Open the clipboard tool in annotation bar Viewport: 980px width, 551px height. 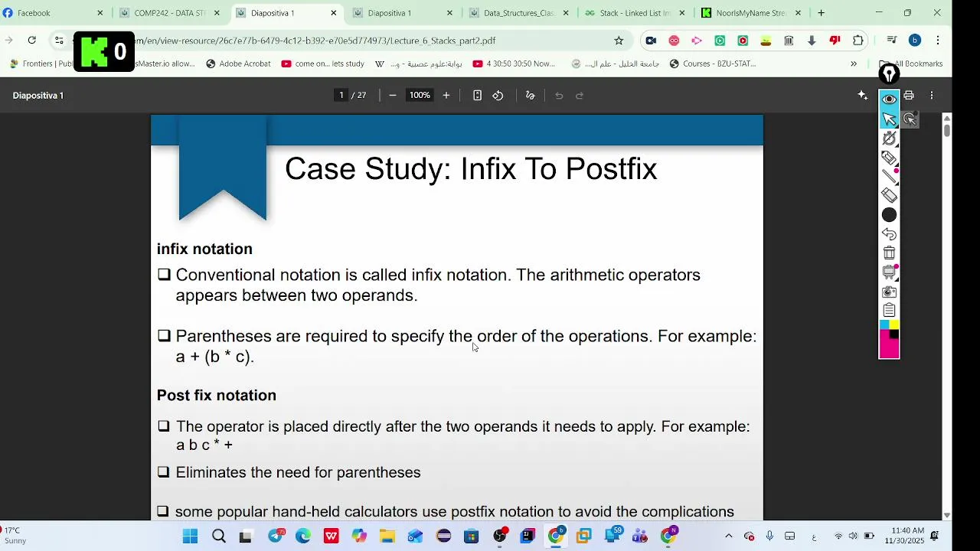(x=889, y=311)
